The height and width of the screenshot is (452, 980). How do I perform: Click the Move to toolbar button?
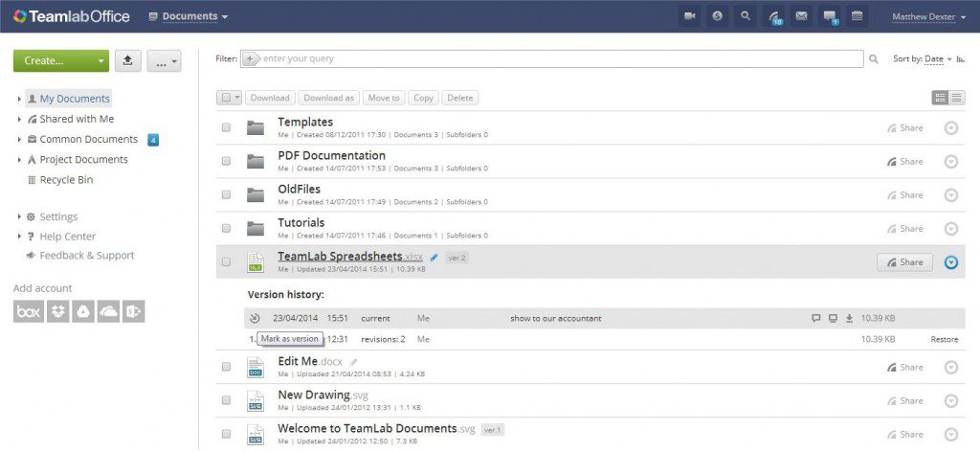point(384,98)
